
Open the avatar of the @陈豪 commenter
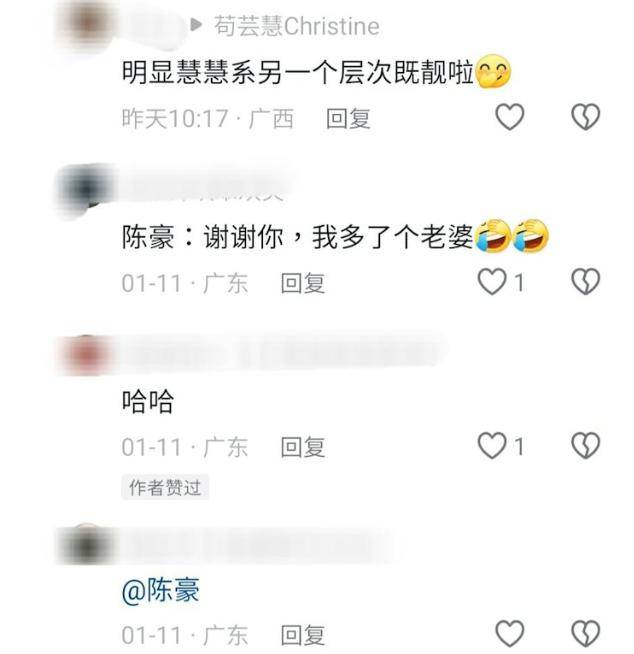86,544
